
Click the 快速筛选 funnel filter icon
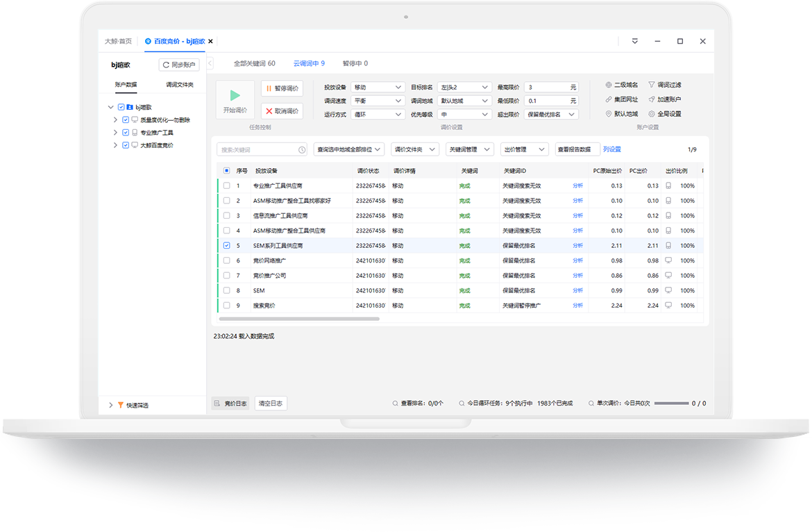click(x=121, y=405)
